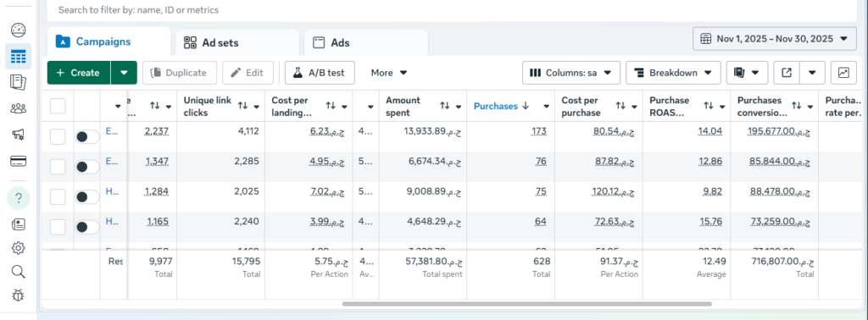This screenshot has width=868, height=320.
Task: Toggle off the first campaign row switch
Action: (87, 137)
